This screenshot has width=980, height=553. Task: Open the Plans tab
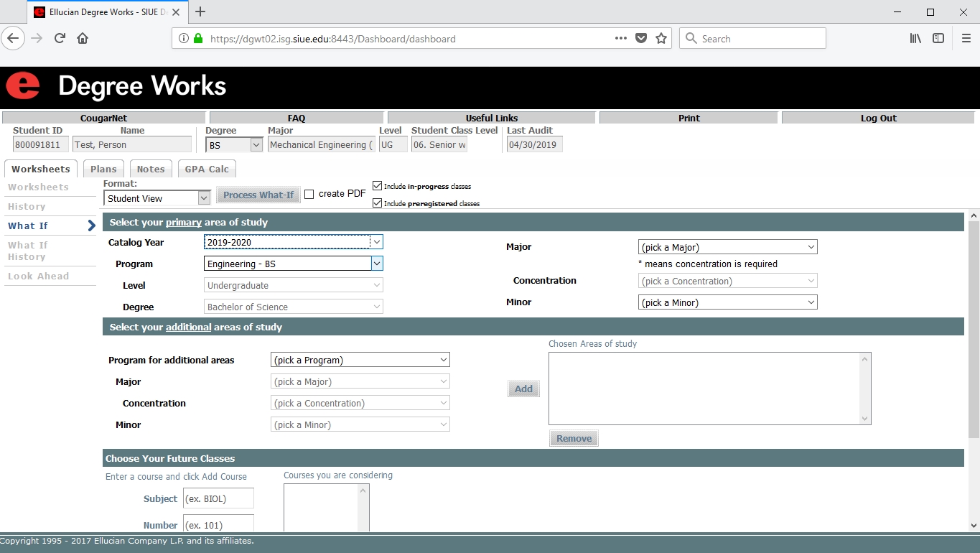[x=103, y=169]
